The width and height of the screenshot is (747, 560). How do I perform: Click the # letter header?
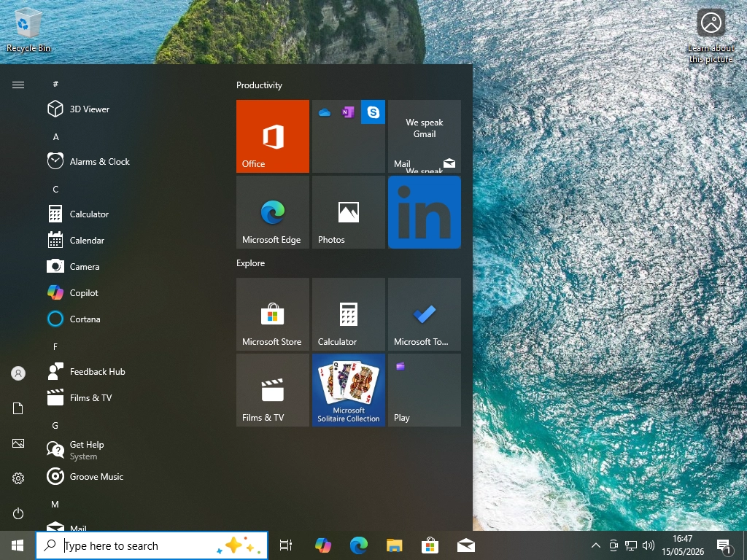(55, 84)
